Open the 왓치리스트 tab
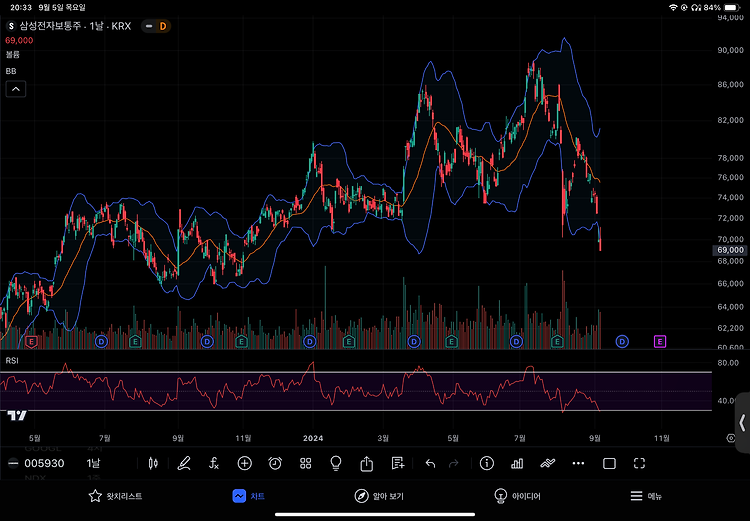The image size is (750, 521). coord(115,496)
